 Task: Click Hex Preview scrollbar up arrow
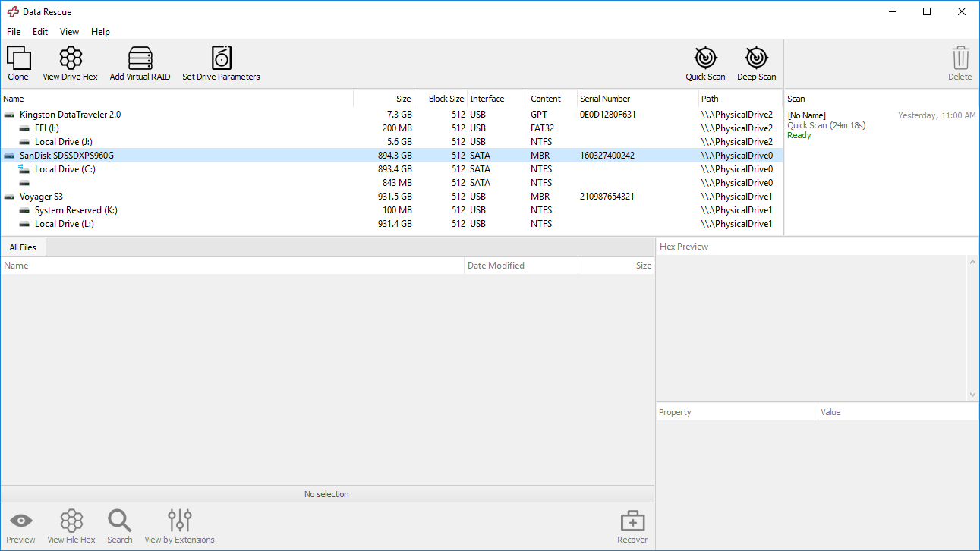pos(973,262)
